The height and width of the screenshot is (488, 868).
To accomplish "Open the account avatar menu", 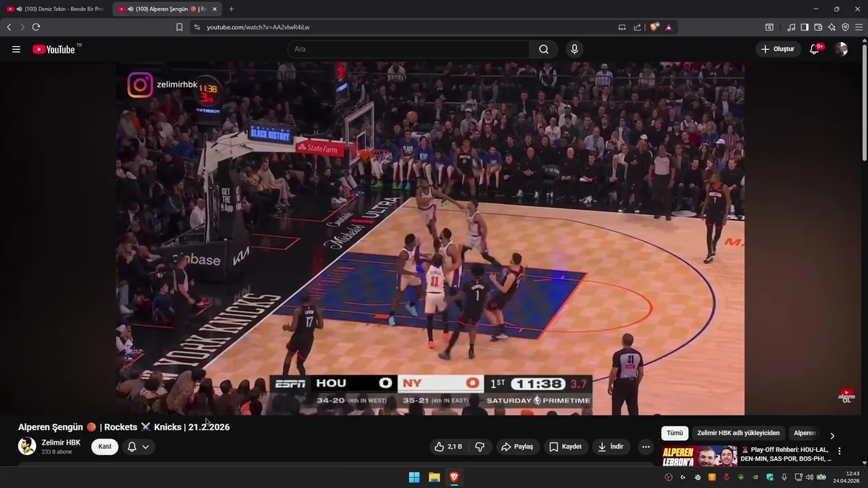I will coord(841,49).
